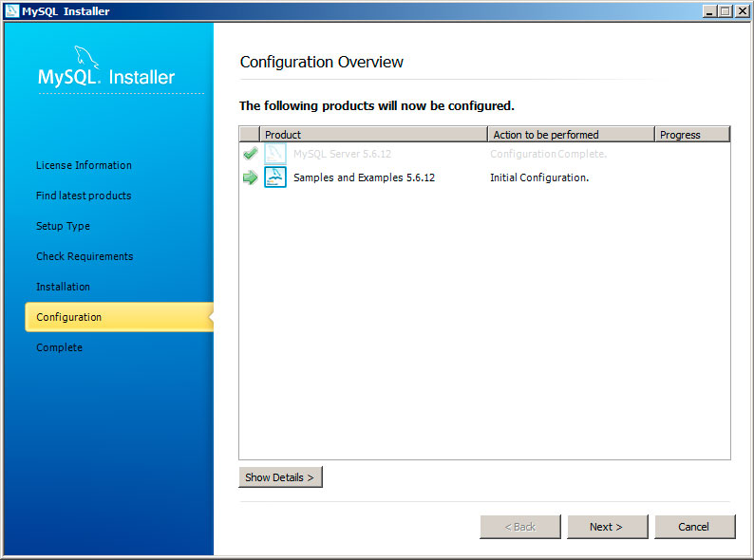The image size is (754, 560).
Task: Go to the License Information step
Action: [84, 165]
